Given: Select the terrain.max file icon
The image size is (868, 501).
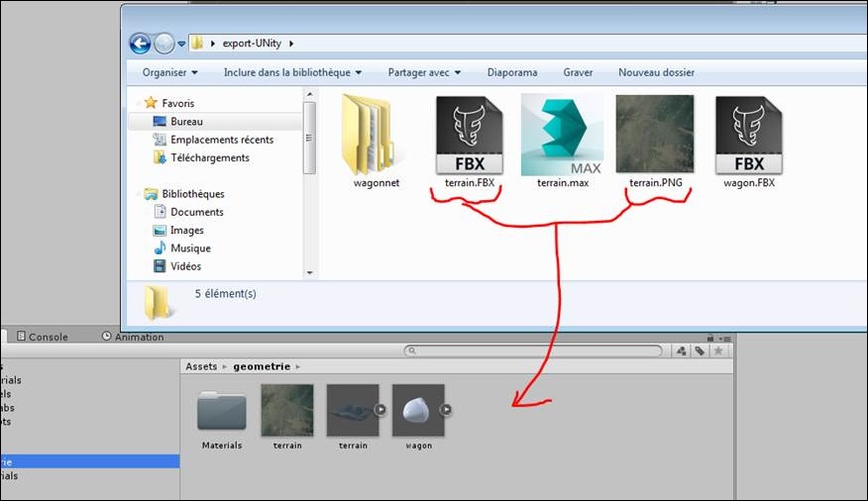Looking at the screenshot, I should click(x=563, y=136).
